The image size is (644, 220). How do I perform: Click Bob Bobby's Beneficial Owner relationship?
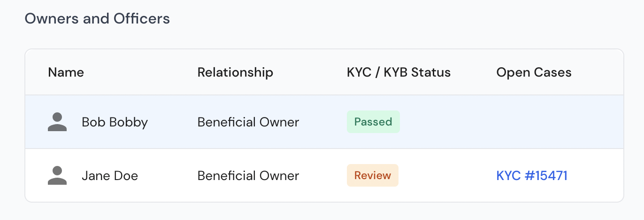click(x=248, y=122)
